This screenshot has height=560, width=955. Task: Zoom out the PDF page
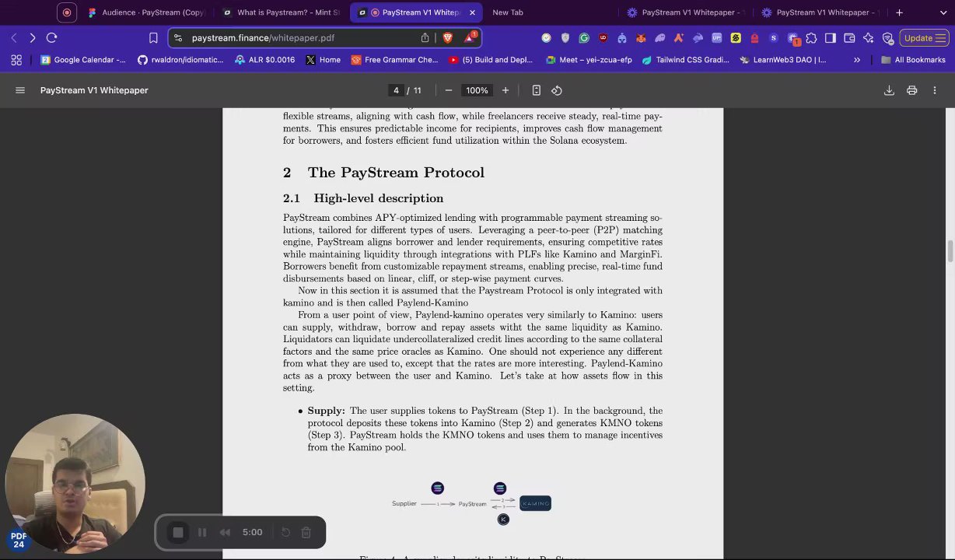point(449,90)
